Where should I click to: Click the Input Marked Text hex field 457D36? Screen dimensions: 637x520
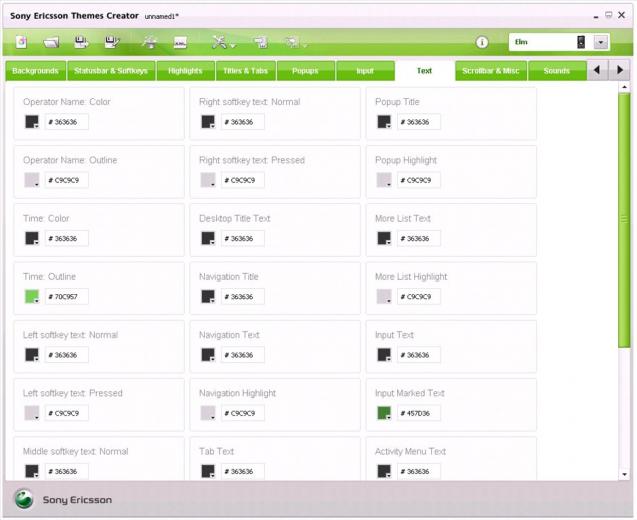coord(419,413)
